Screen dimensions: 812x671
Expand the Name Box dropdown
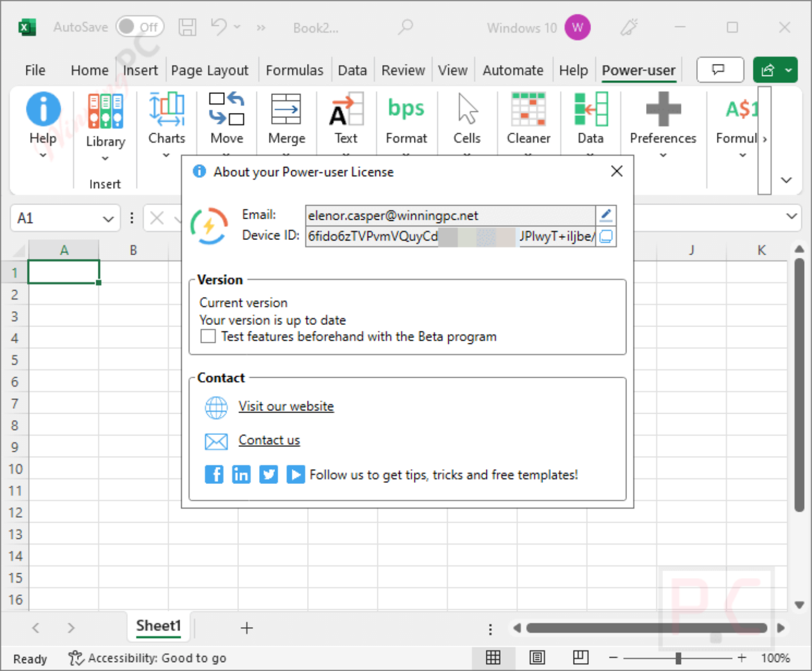108,218
